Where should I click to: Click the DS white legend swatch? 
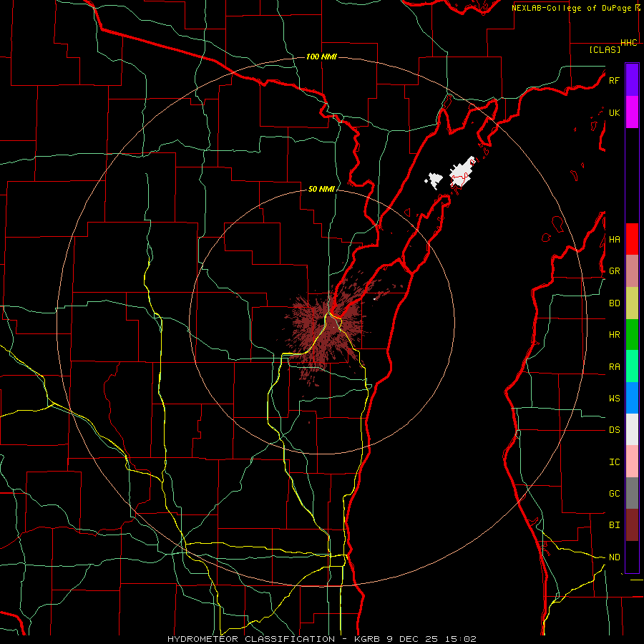632,429
